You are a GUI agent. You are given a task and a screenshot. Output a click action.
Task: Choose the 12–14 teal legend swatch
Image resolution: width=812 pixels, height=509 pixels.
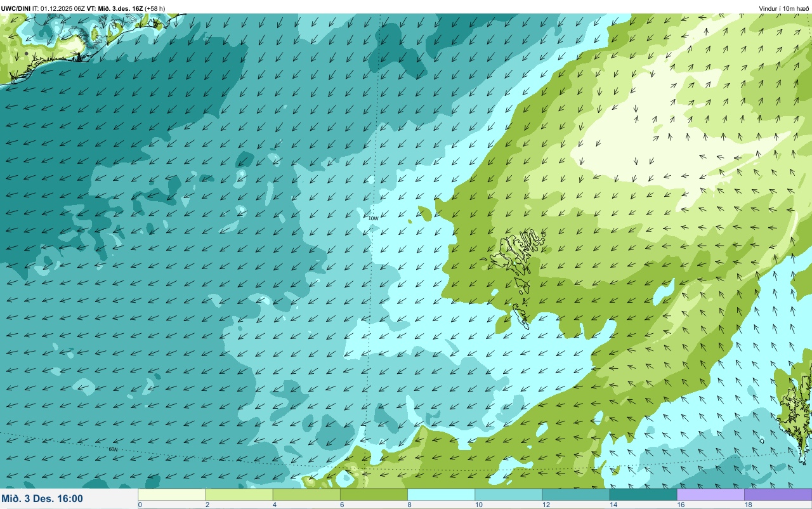575,494
